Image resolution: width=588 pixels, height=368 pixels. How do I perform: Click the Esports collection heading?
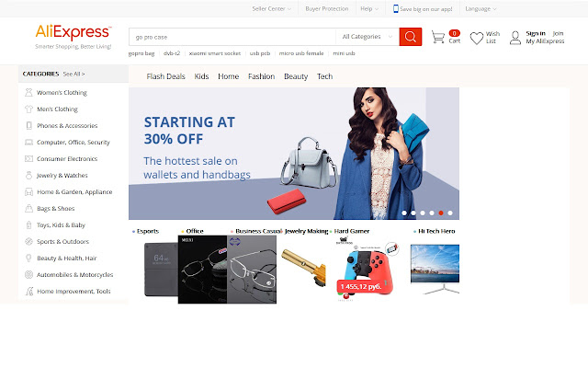tap(148, 231)
